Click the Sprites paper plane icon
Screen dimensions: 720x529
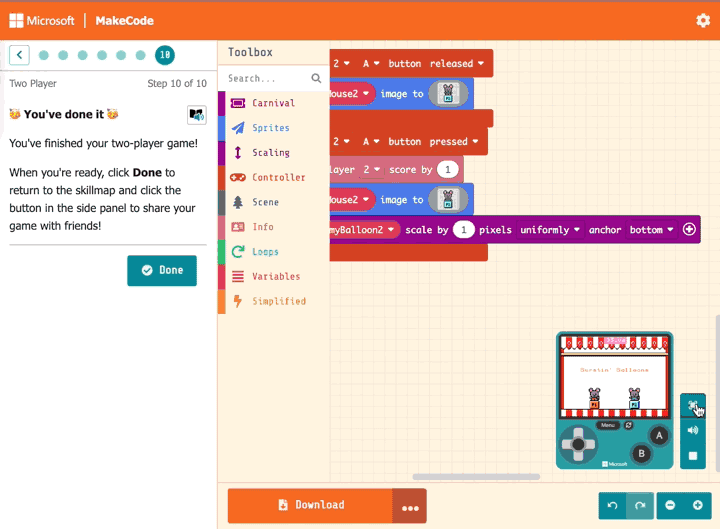pyautogui.click(x=238, y=128)
